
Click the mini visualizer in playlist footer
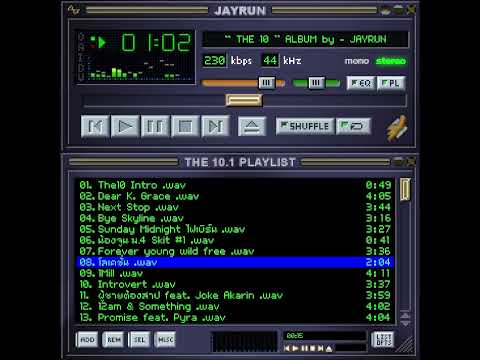(x=245, y=341)
